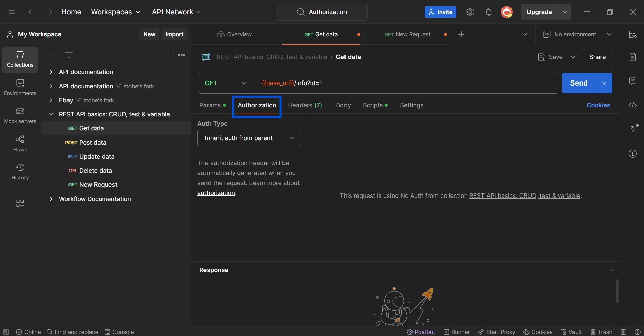Switch to the Authorization tab
The height and width of the screenshot is (336, 644).
coord(257,105)
